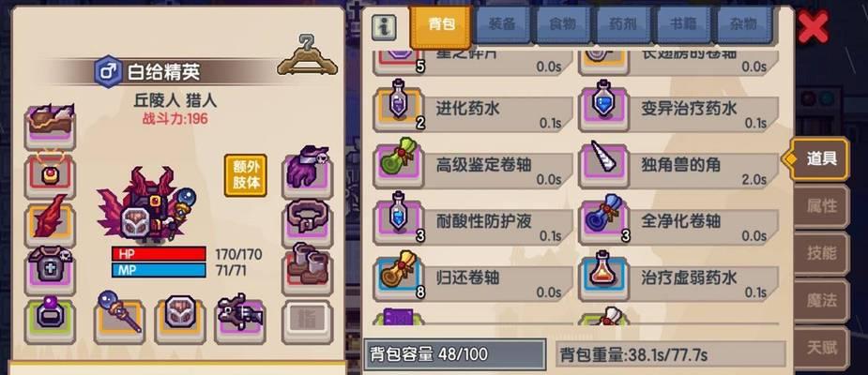Open the wardrobe hanger icon
868x375 pixels.
click(x=307, y=54)
